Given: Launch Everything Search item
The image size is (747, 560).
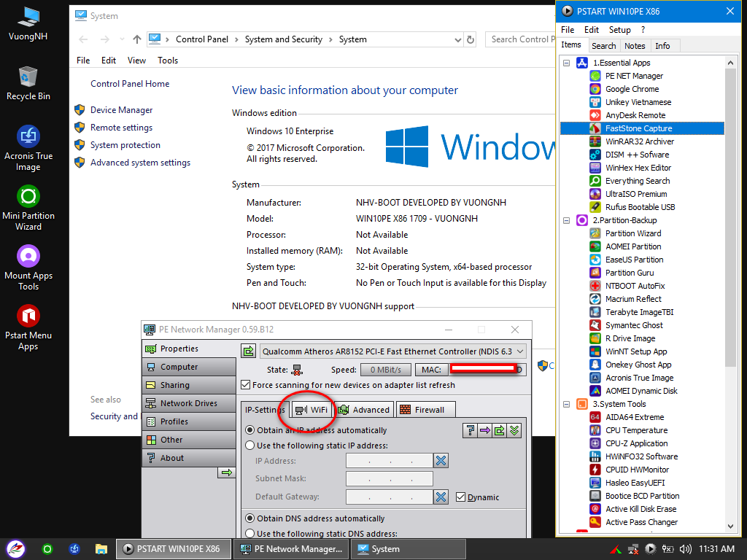Looking at the screenshot, I should coord(637,181).
